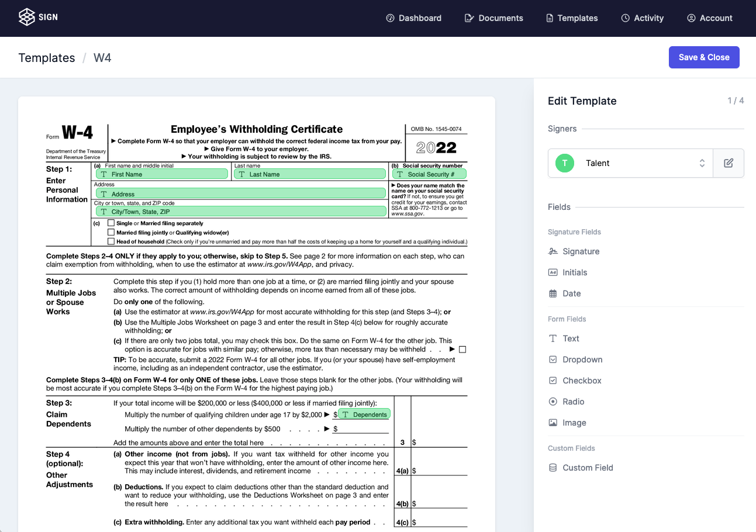Click the Dropdown field icon
Viewport: 756px width, 532px height.
(553, 360)
